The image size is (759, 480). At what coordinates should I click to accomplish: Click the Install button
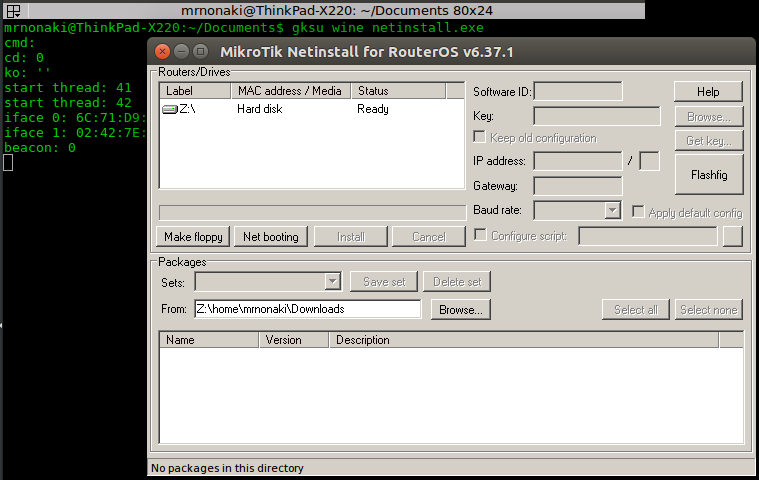(x=350, y=237)
